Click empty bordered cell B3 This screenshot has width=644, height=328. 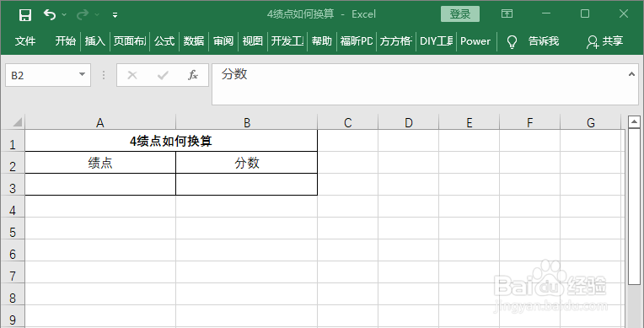[246, 185]
